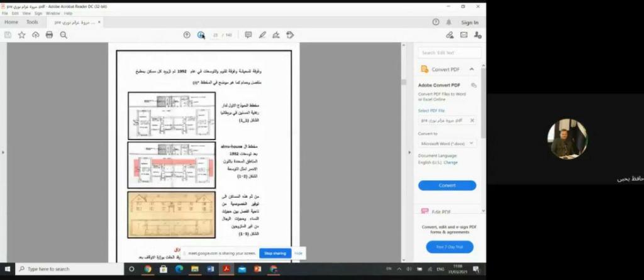Star the document as a favorite
Viewport: 644px width, 280px height.
[x=21, y=35]
